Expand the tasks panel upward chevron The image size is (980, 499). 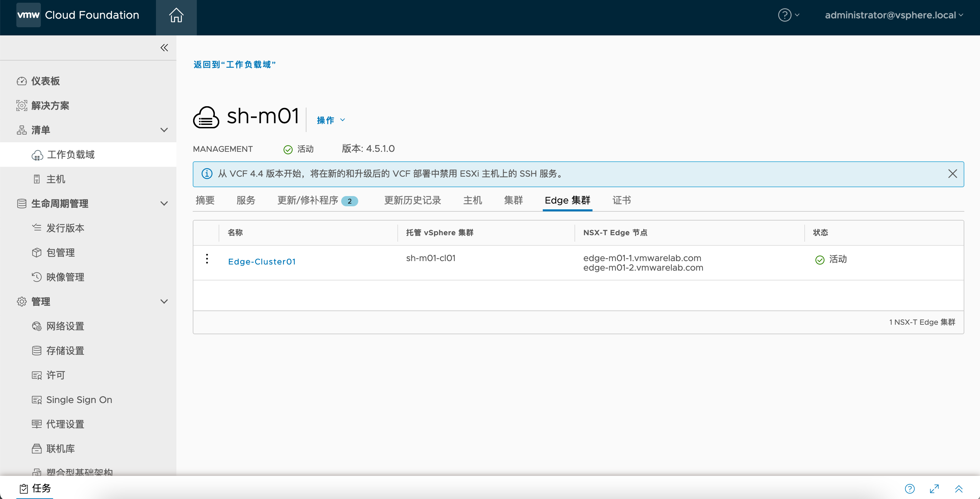click(x=959, y=489)
